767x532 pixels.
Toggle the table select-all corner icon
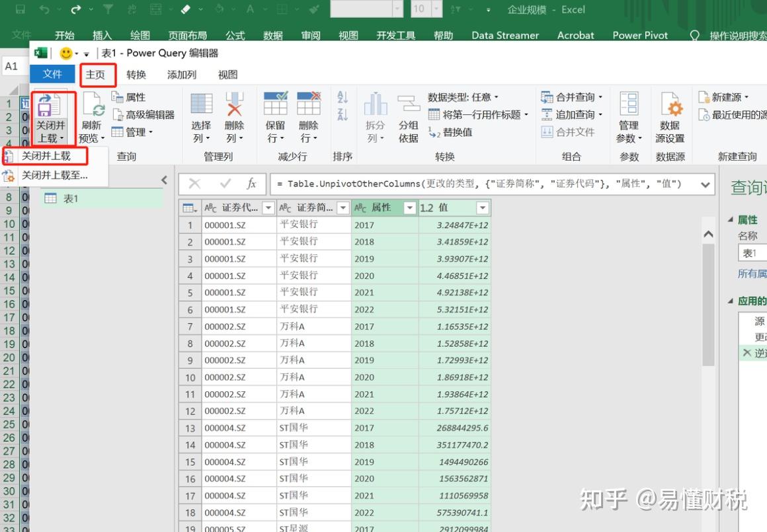(x=190, y=208)
